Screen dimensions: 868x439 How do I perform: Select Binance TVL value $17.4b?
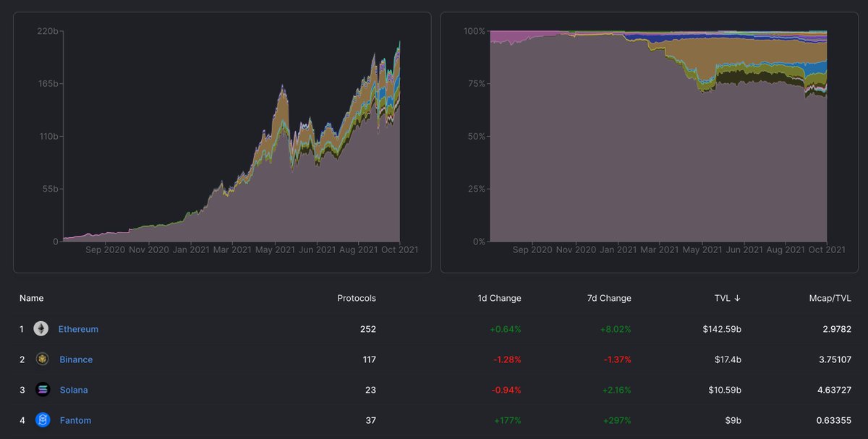(x=726, y=359)
